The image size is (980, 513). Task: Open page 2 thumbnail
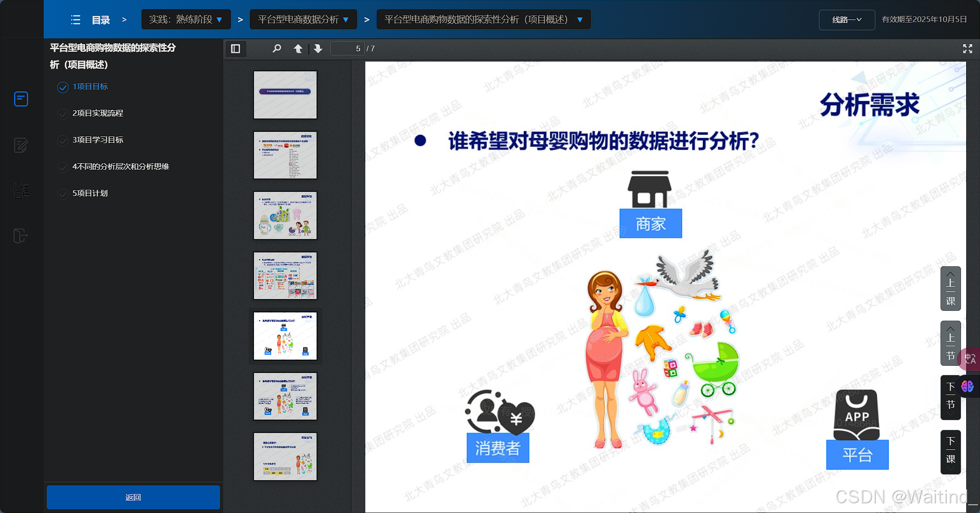(285, 155)
